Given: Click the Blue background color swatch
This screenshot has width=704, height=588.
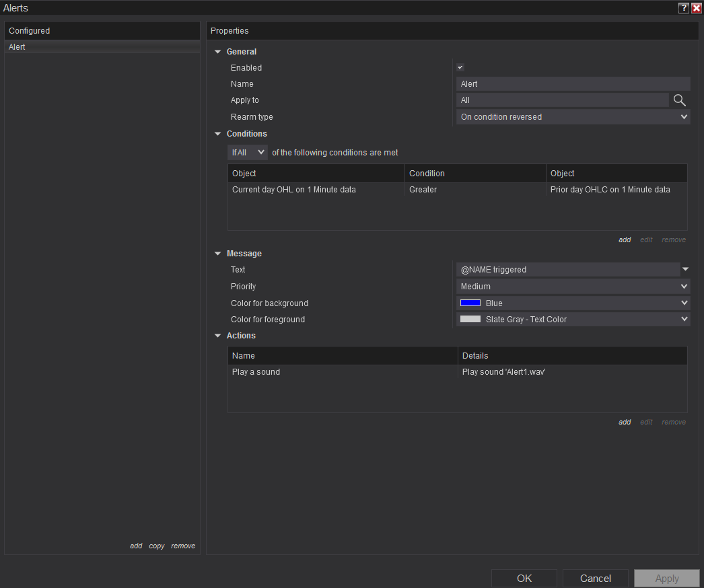Looking at the screenshot, I should click(x=470, y=303).
